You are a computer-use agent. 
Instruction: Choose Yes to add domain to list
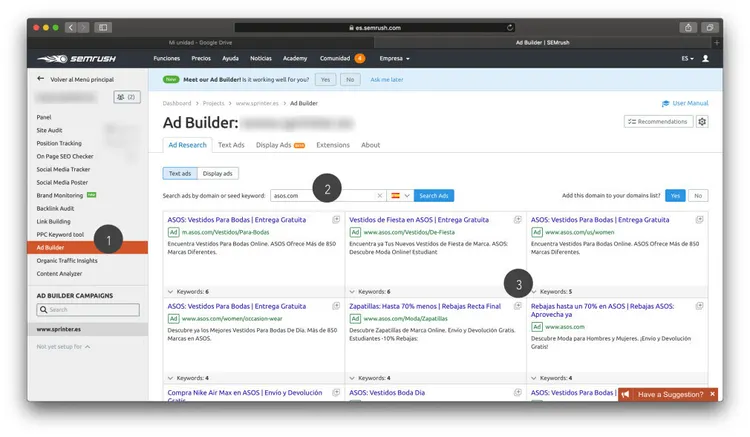point(675,196)
